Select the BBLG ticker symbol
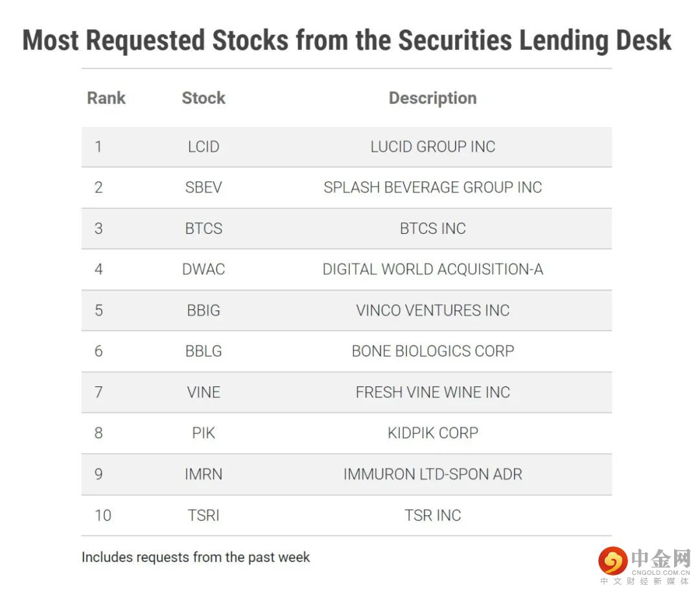The height and width of the screenshot is (593, 700). [204, 351]
